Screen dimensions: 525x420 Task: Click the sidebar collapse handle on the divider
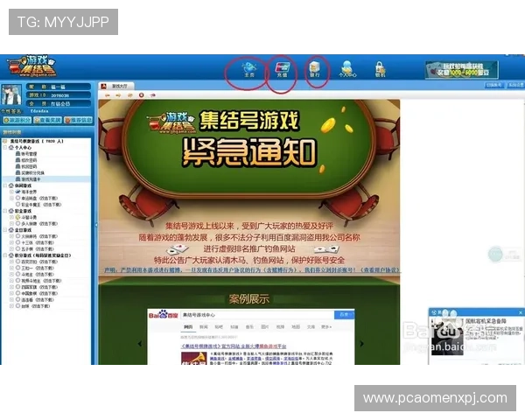96,225
